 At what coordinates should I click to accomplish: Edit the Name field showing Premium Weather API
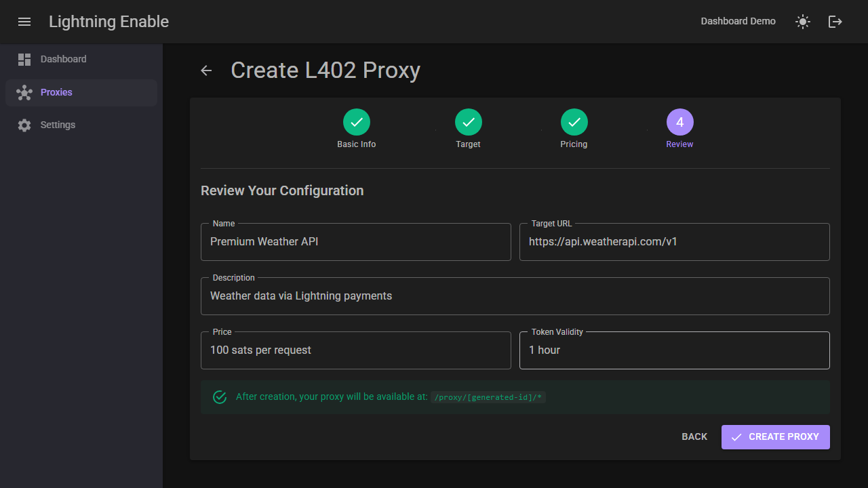tap(355, 241)
